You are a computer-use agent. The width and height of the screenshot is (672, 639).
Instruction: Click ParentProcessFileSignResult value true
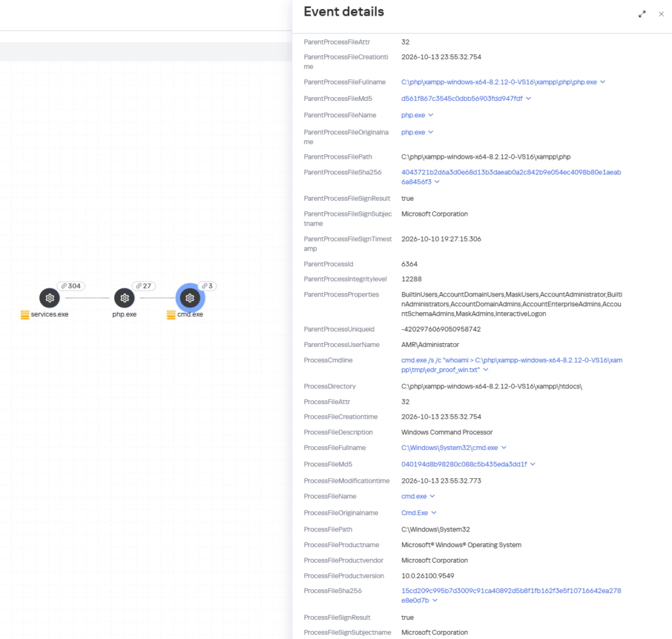tap(408, 198)
